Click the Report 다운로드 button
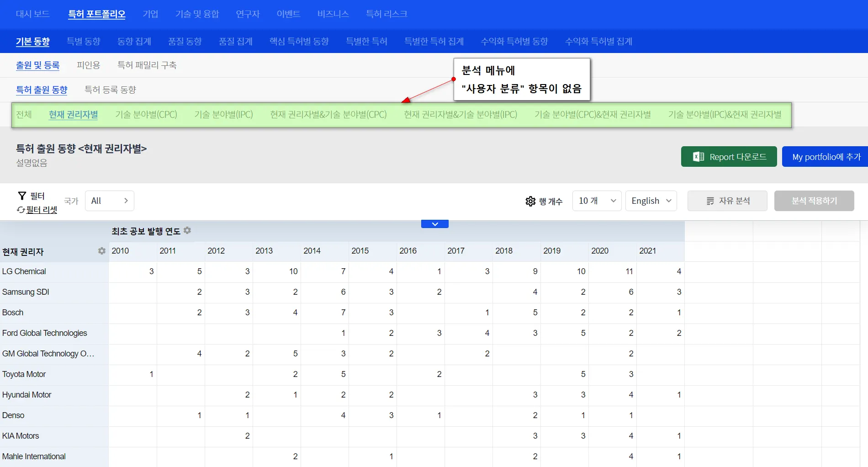 (729, 157)
